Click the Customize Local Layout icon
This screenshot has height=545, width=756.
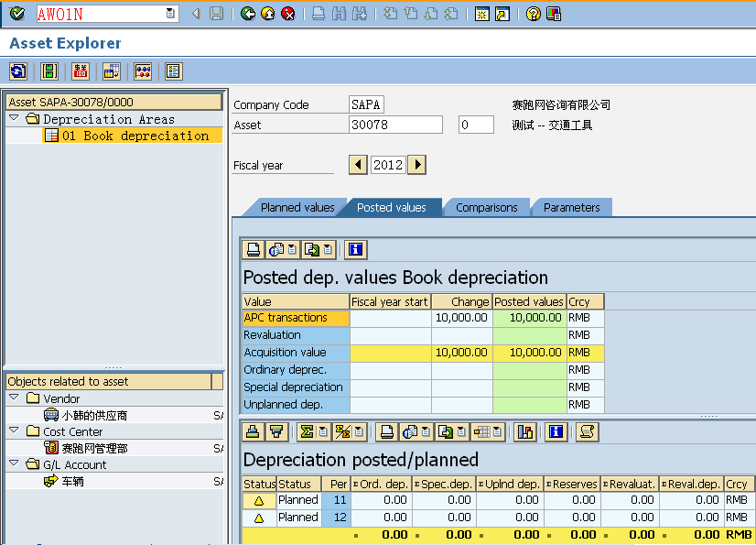point(554,14)
